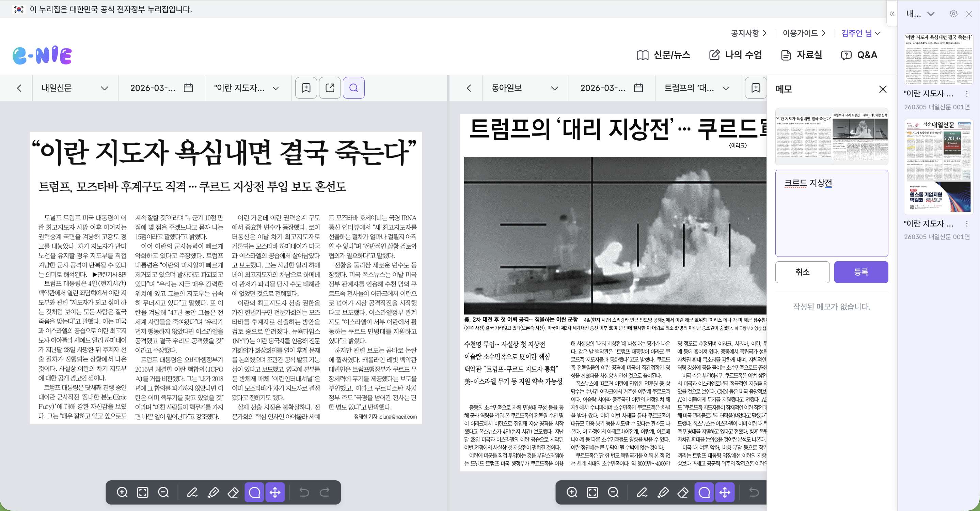This screenshot has width=980, height=511.
Task: Select the eraser tool in left toolbar
Action: click(x=233, y=492)
